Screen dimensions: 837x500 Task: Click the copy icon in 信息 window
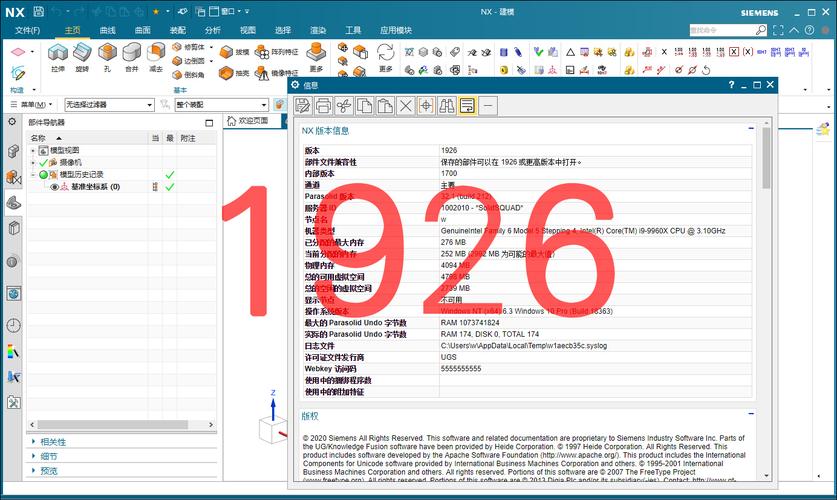click(364, 106)
